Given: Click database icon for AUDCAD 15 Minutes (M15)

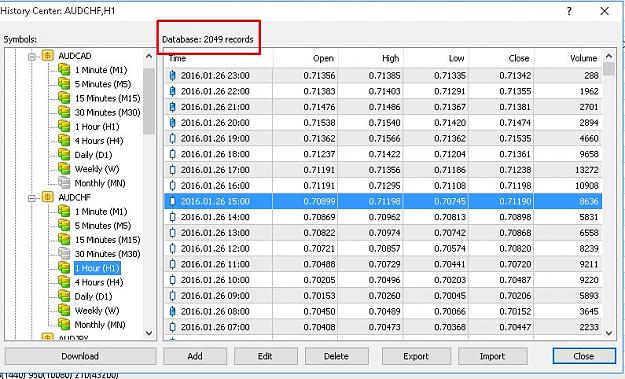Looking at the screenshot, I should click(64, 98).
